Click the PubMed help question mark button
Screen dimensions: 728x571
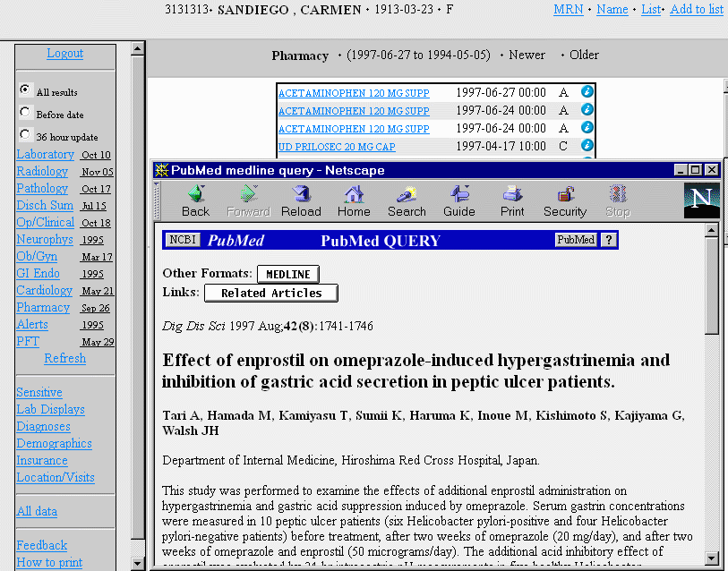(609, 240)
